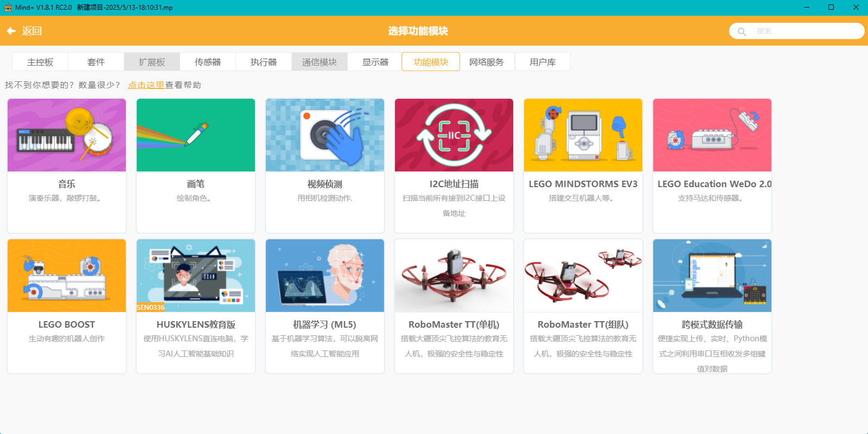Viewport: 868px width, 434px height.
Task: Click the LEGO Education WeDo 2.0 title
Action: coord(714,184)
